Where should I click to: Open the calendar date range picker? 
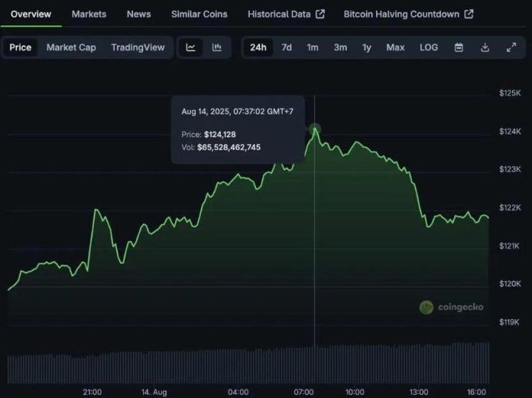click(x=459, y=48)
